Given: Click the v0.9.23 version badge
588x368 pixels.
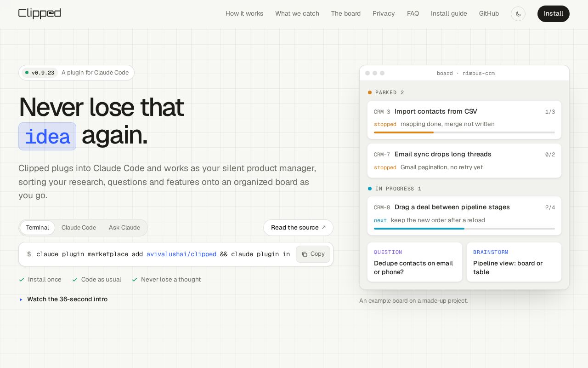Looking at the screenshot, I should click(x=40, y=73).
